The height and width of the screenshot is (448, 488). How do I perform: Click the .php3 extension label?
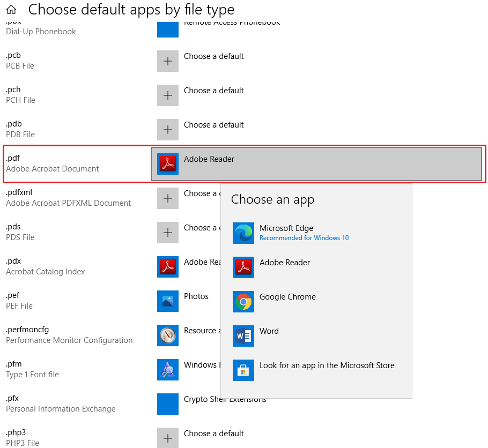pyautogui.click(x=16, y=432)
